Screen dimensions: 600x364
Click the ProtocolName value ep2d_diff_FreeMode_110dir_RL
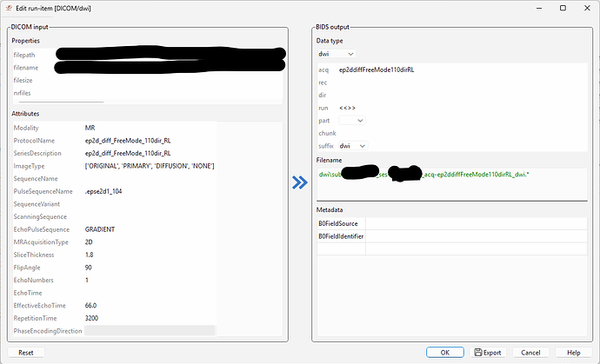click(128, 141)
